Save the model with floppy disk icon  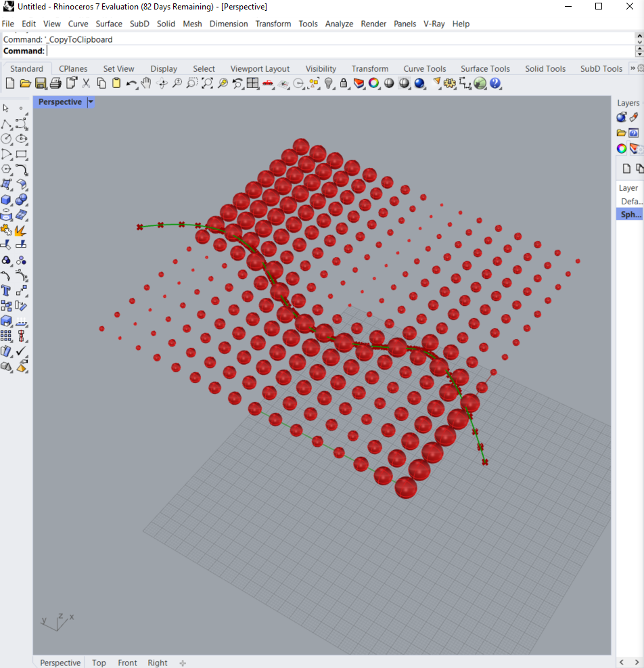pos(41,83)
